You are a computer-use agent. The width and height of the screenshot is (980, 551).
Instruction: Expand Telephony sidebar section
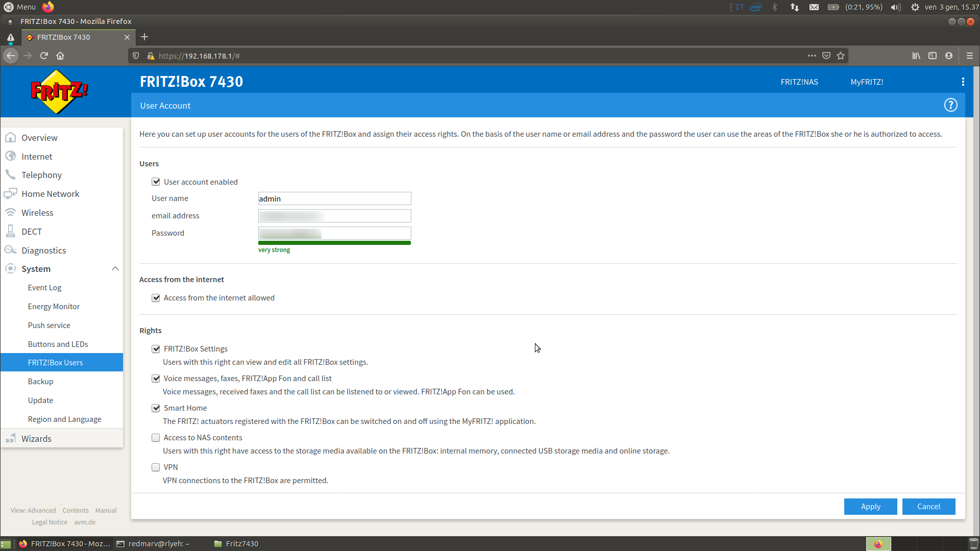(x=62, y=175)
